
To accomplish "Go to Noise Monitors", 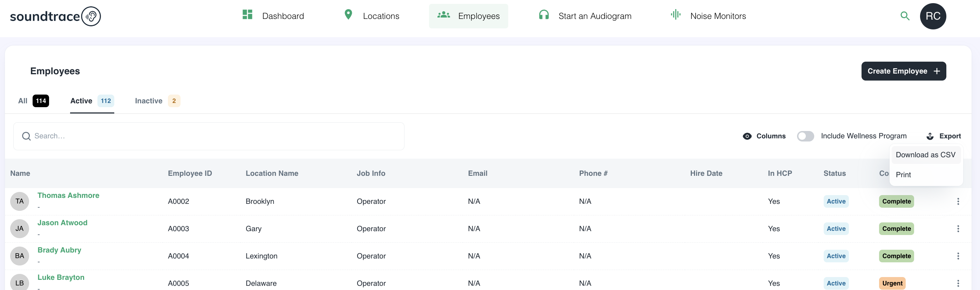I will [x=708, y=16].
